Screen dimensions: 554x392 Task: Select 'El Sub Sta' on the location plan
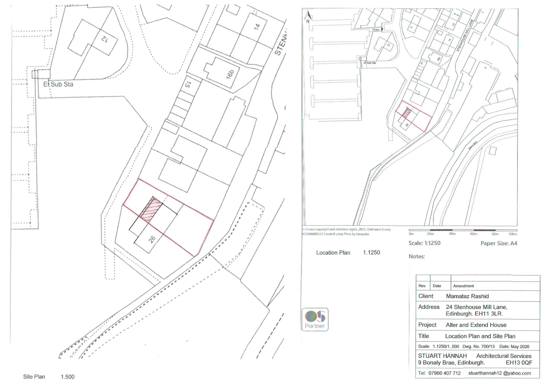pos(370,63)
